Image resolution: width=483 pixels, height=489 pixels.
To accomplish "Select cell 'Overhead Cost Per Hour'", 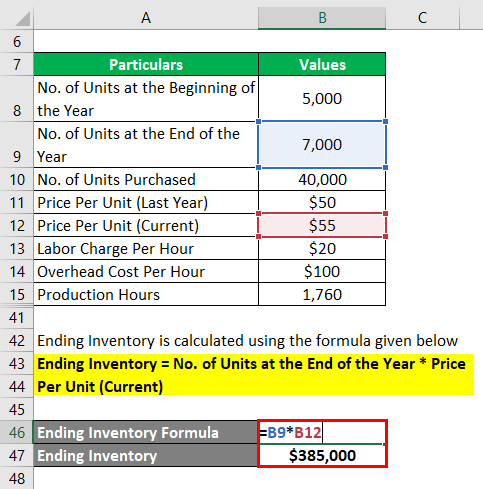I will [146, 272].
